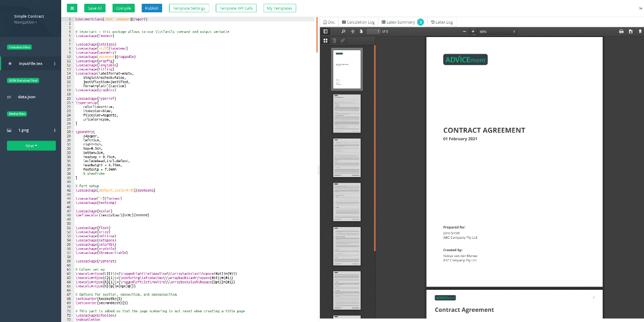Select the third page thumbnail

(347, 157)
